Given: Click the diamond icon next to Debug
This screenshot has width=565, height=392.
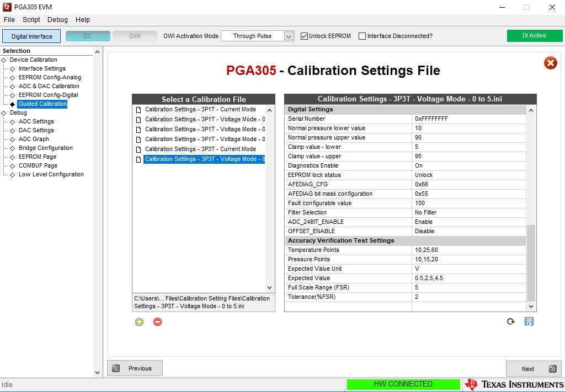Looking at the screenshot, I should click(x=4, y=113).
